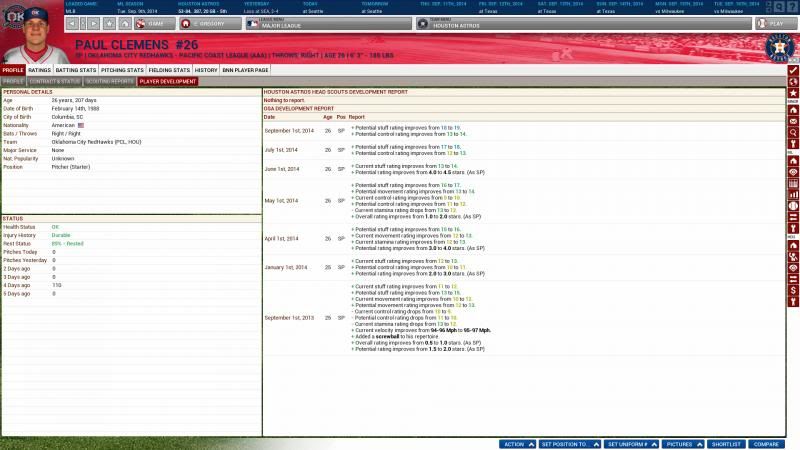Click the Added a screwball report line
The height and width of the screenshot is (450, 800).
395,337
